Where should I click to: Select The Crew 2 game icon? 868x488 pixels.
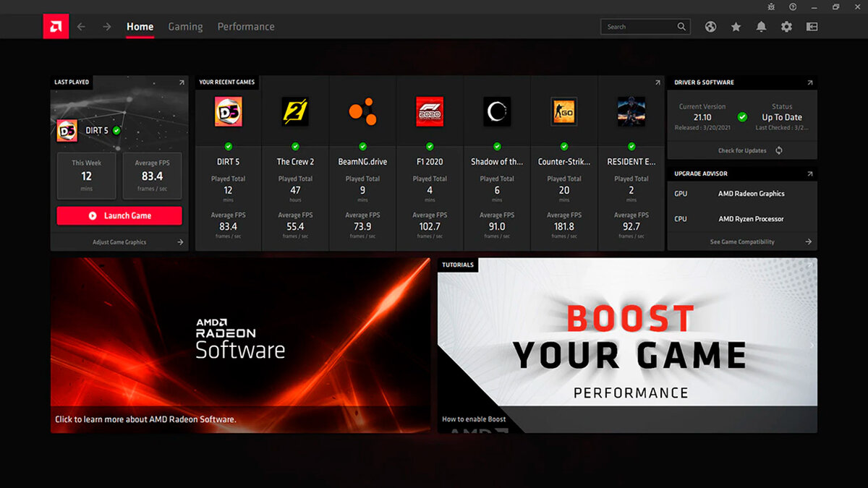coord(295,111)
